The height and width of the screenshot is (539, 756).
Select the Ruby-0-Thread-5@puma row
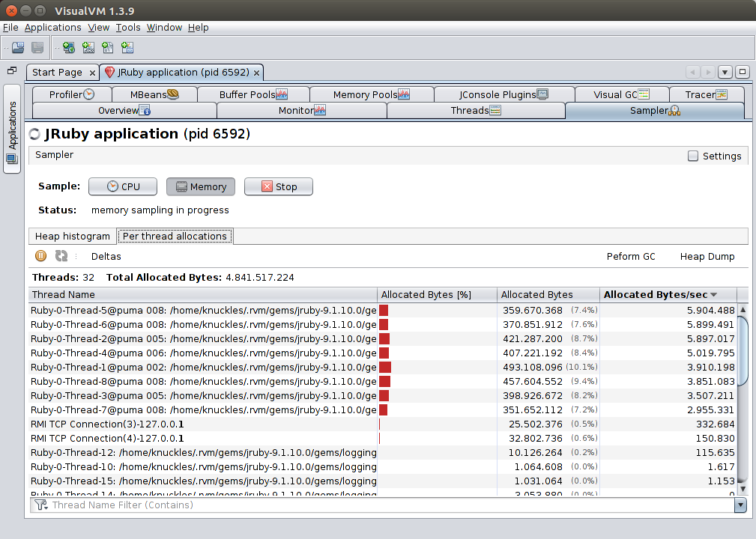[383, 310]
